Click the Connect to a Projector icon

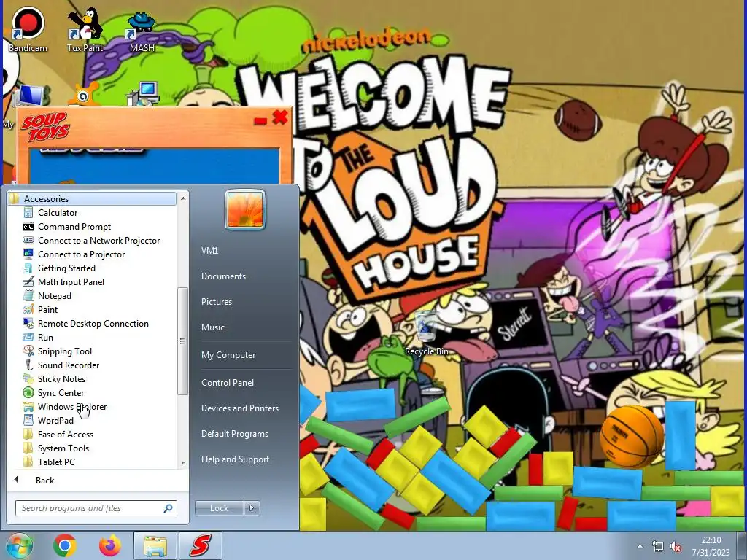coord(28,254)
